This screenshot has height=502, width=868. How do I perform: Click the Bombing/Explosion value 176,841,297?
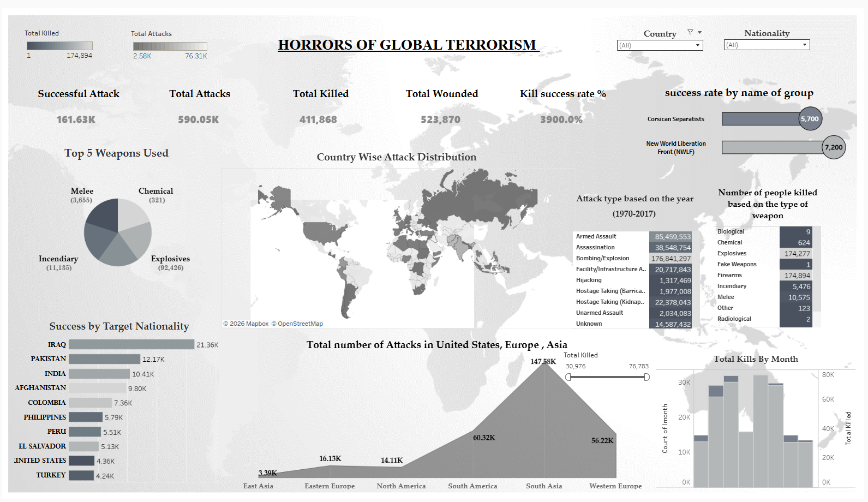coord(671,259)
